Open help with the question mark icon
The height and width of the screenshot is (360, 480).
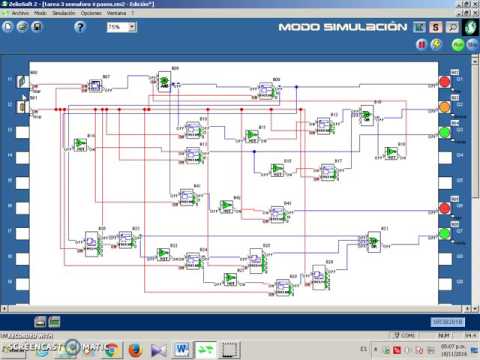coord(80,27)
